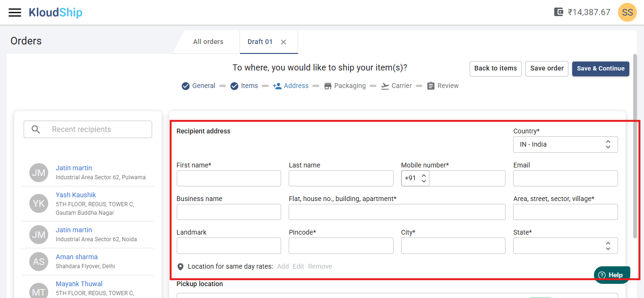Go to the Carrier step icon
644x298 pixels.
pos(385,86)
